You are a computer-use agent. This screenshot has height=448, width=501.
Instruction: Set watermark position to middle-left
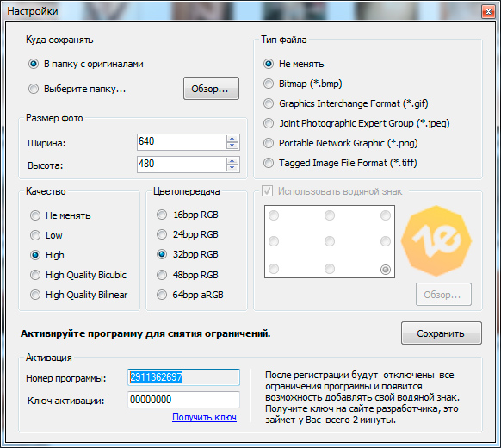pyautogui.click(x=274, y=241)
